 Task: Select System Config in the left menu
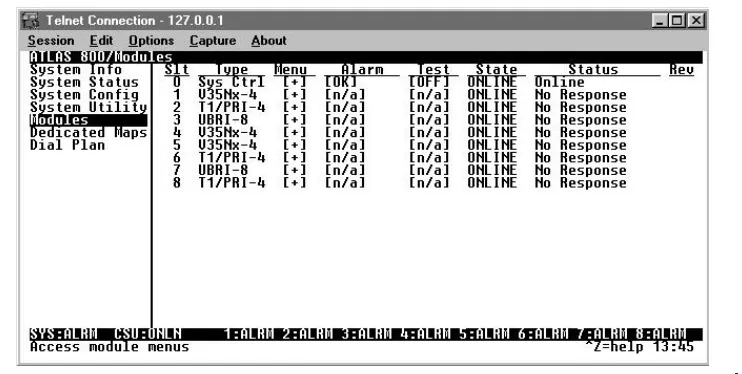pyautogui.click(x=84, y=95)
